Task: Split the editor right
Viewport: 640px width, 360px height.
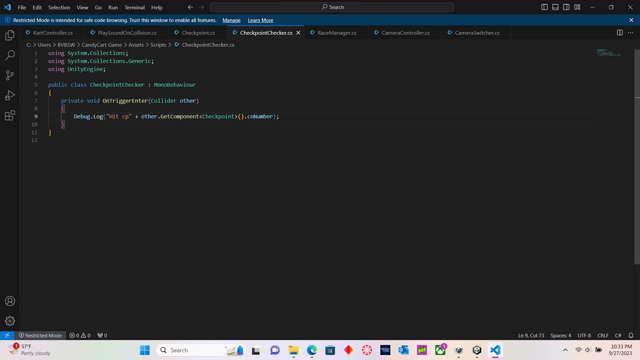Action: [620, 33]
